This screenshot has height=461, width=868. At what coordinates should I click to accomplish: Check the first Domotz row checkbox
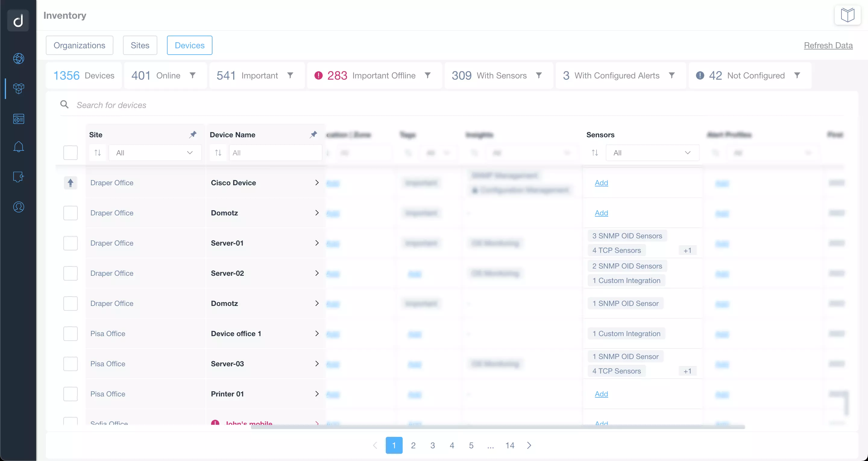tap(71, 213)
